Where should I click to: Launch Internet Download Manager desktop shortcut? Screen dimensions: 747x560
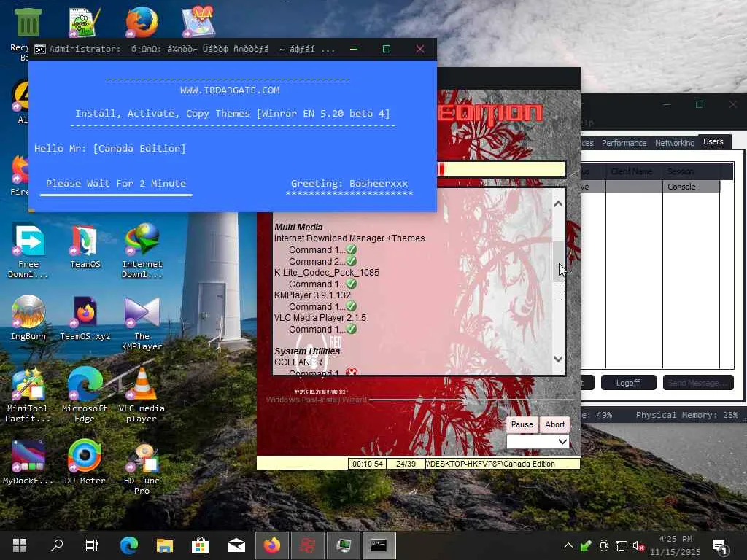[x=142, y=252]
